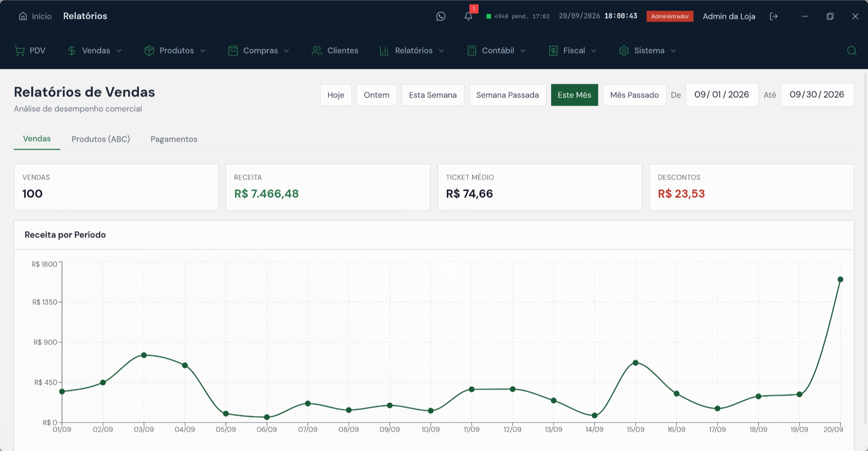868x451 pixels.
Task: Select the Vendas report tab
Action: [x=37, y=139]
